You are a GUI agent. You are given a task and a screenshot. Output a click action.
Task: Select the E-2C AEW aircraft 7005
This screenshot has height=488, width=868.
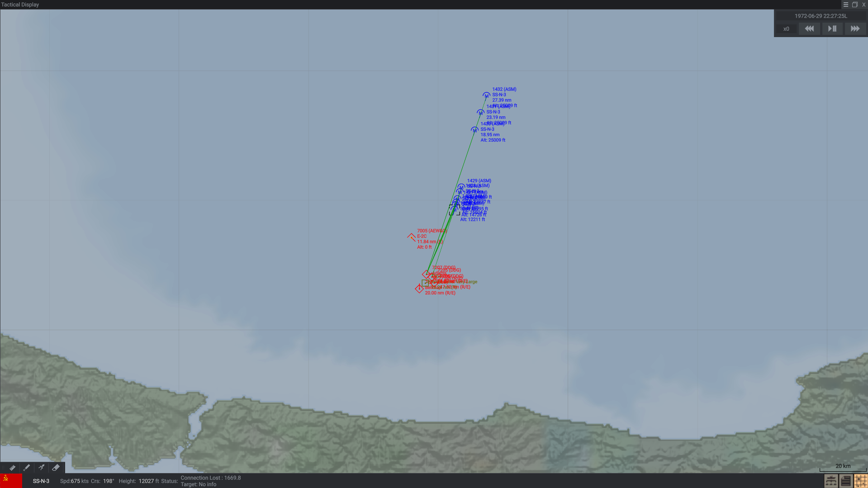point(411,237)
